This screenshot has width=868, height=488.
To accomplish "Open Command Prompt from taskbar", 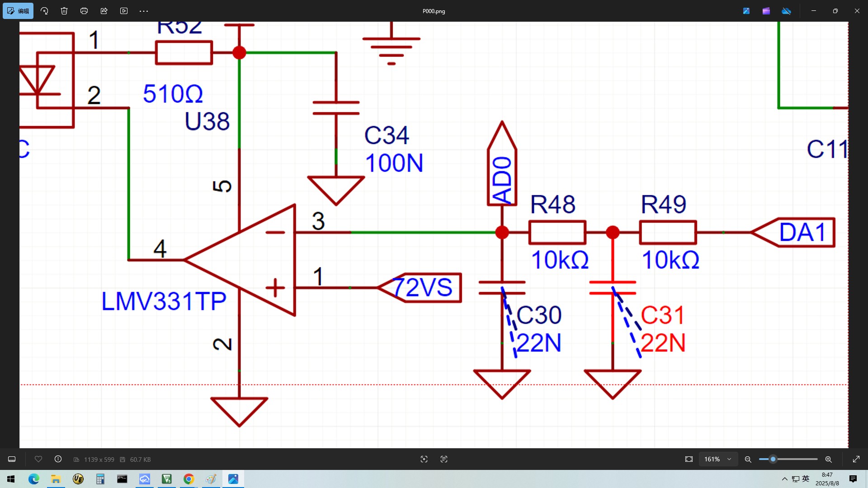I will click(x=123, y=479).
